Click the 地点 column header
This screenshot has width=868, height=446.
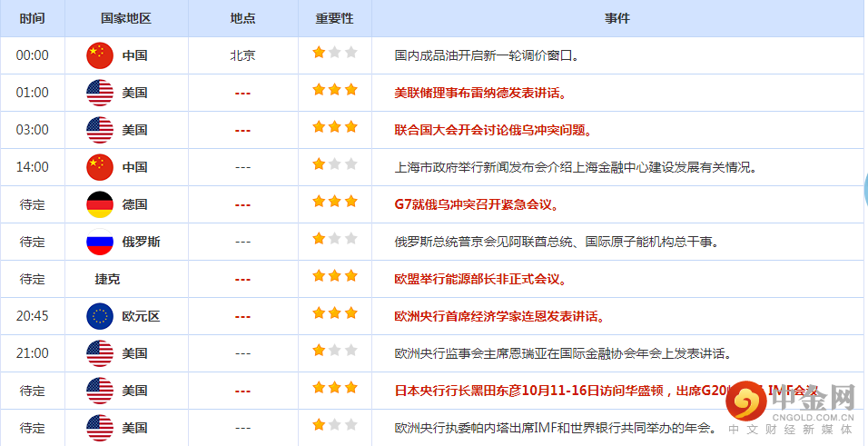(242, 18)
